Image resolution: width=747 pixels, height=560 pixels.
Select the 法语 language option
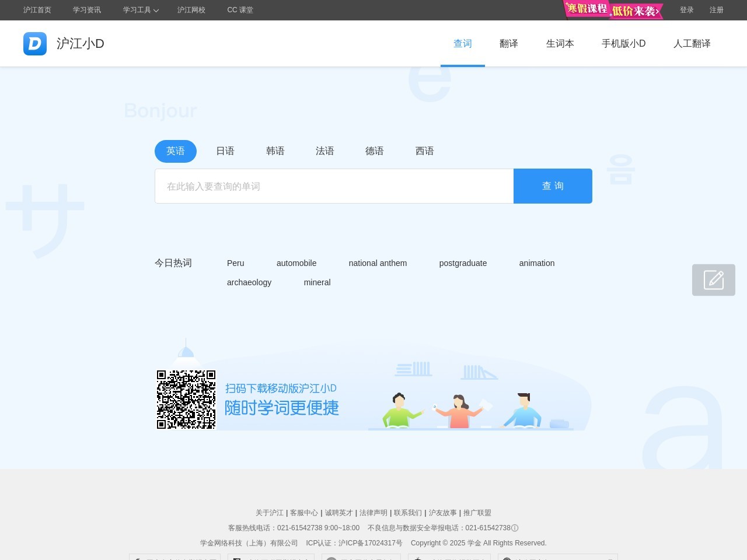325,151
